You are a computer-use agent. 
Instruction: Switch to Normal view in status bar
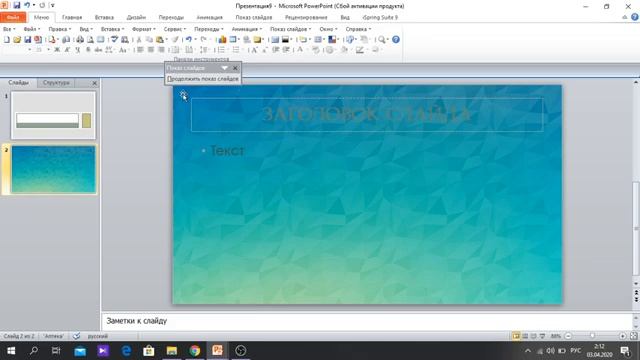(x=516, y=336)
